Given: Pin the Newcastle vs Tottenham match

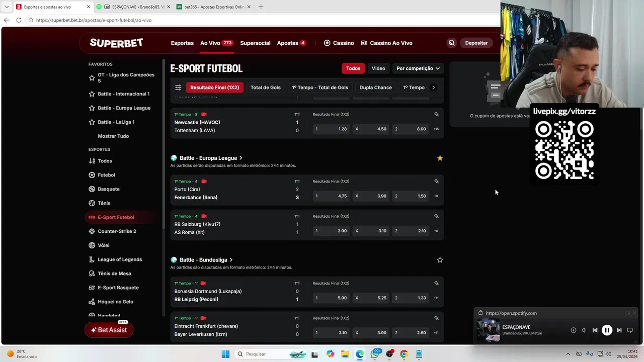Looking at the screenshot, I should click(436, 114).
